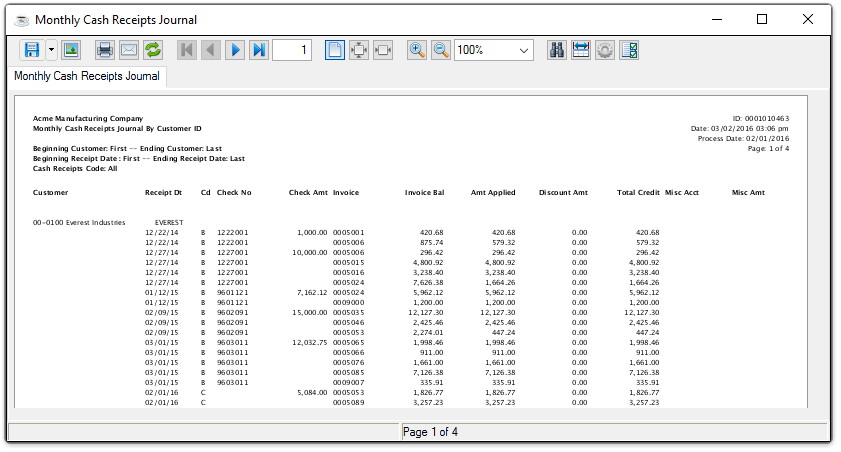Click the export as image icon

click(71, 50)
